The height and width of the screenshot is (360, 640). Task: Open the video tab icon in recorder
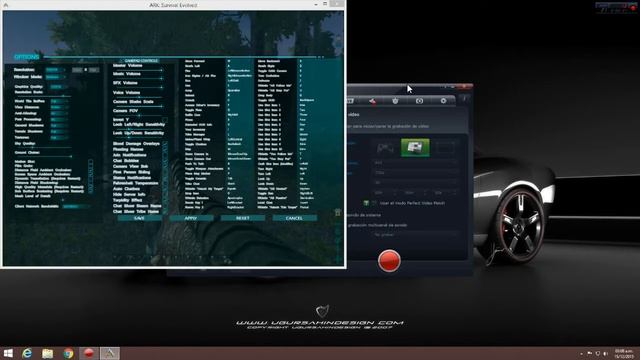(x=350, y=100)
